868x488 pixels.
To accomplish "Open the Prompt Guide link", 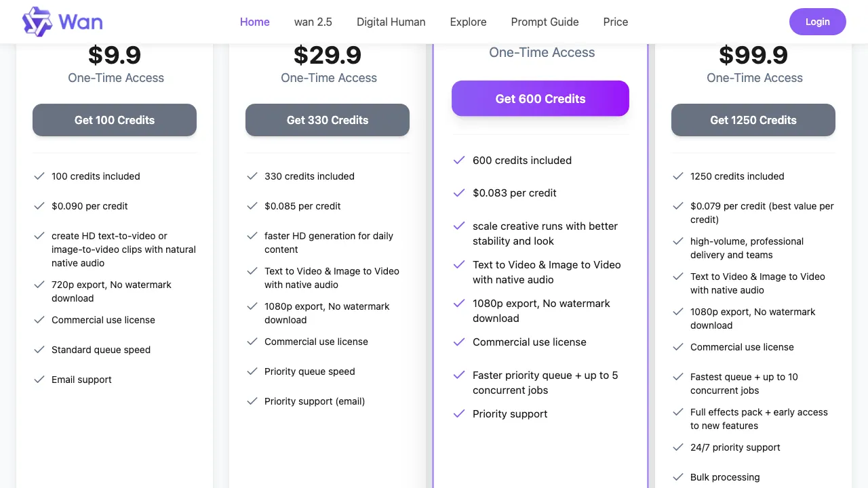I will pyautogui.click(x=545, y=22).
